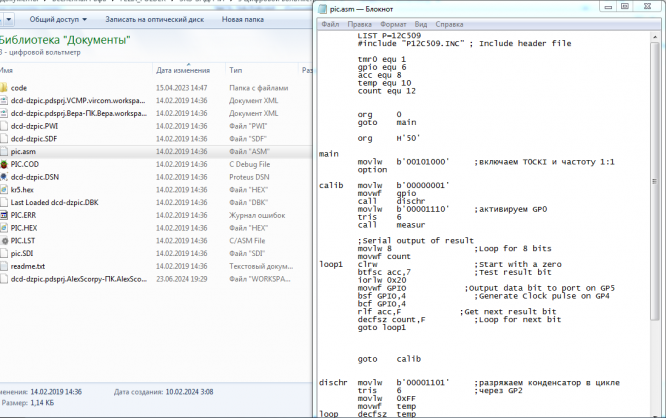
Task: Select the kr5.hex file icon
Action: (x=4, y=190)
